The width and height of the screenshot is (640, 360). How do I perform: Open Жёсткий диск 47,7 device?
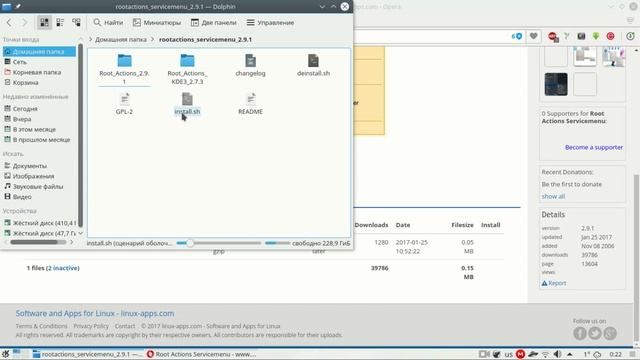[39, 233]
